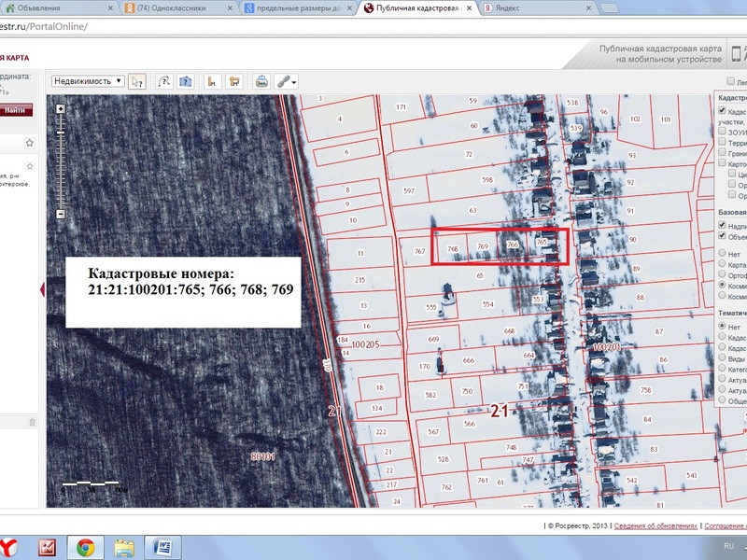Viewport: 747px width, 560px height.
Task: Click parcel 542 on the map
Action: pyautogui.click(x=632, y=481)
